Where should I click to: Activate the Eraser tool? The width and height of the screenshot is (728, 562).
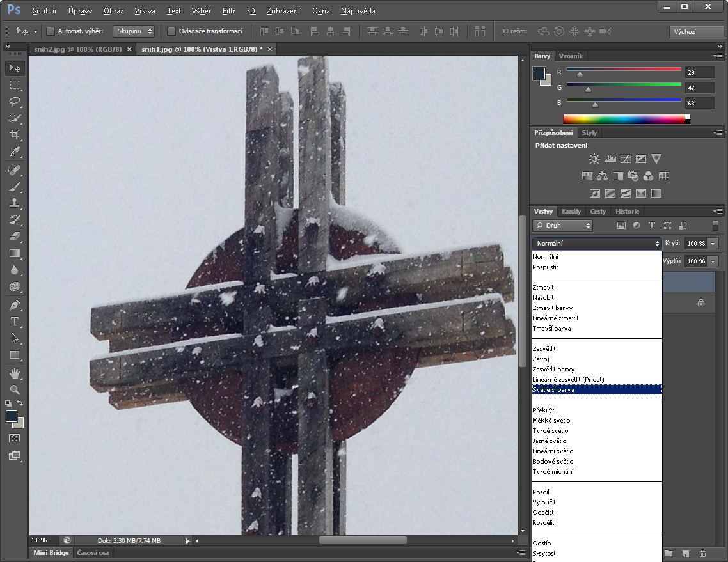coord(15,237)
